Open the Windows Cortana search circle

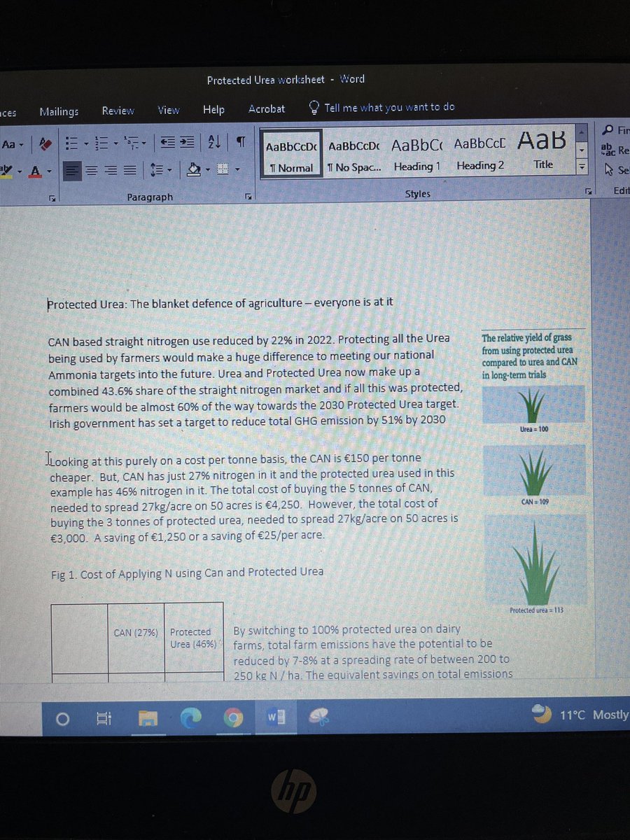coord(63,718)
